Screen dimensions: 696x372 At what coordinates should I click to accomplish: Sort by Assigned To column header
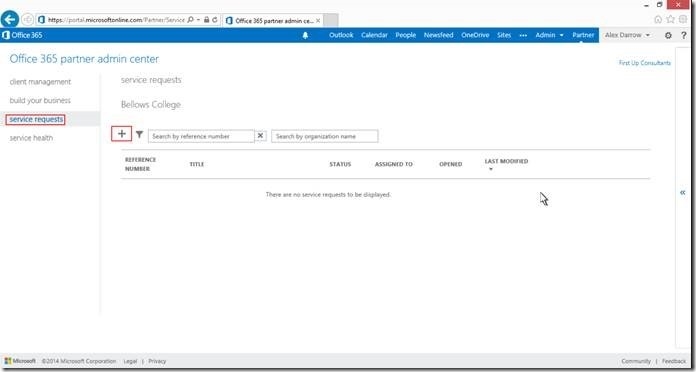394,164
